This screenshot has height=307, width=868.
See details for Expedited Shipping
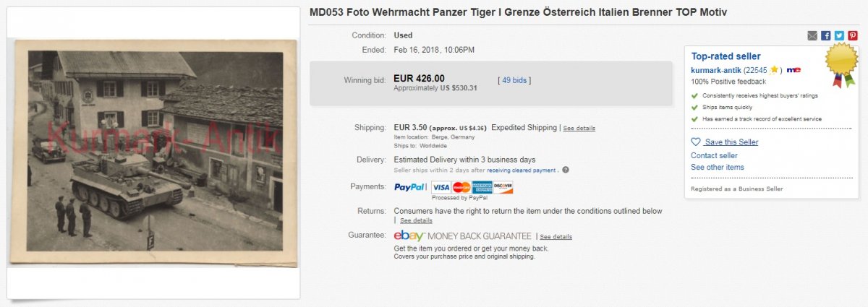579,129
